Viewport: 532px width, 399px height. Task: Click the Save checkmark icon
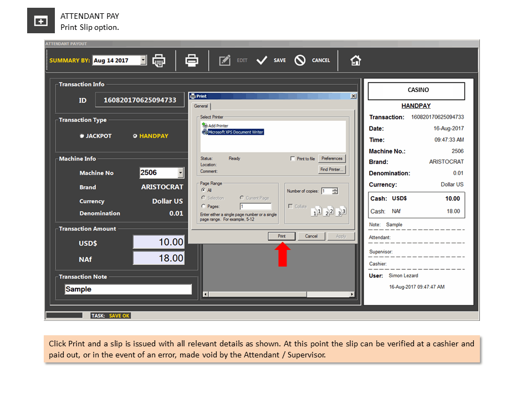pos(262,60)
